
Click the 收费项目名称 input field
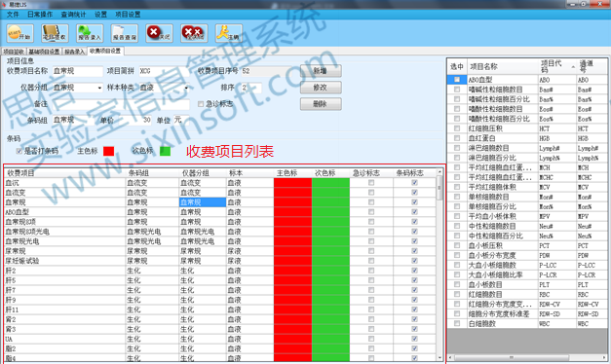pyautogui.click(x=78, y=71)
